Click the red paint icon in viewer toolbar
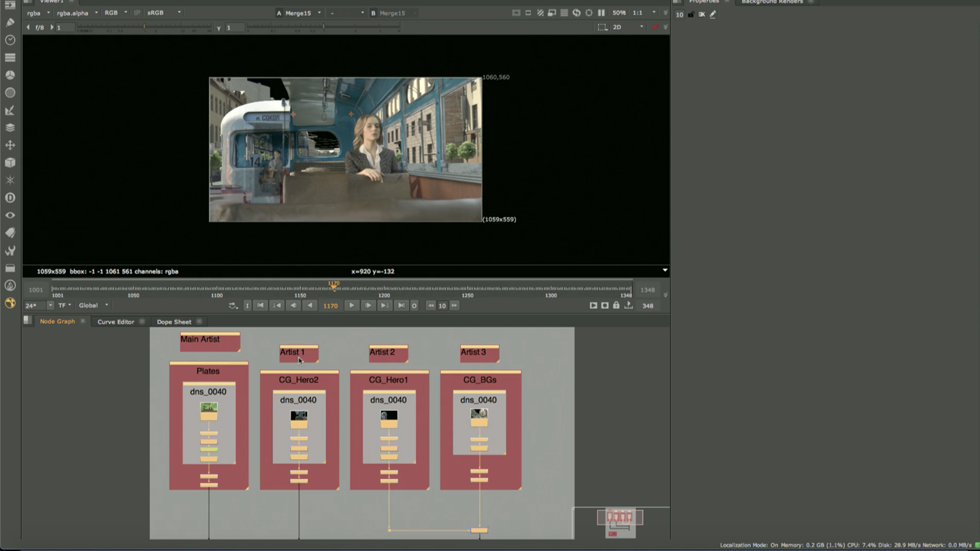Image resolution: width=980 pixels, height=551 pixels. 655,27
